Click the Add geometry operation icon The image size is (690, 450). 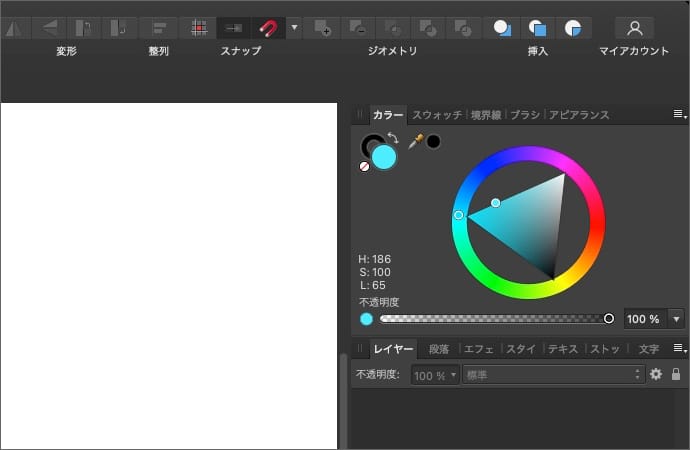point(322,28)
